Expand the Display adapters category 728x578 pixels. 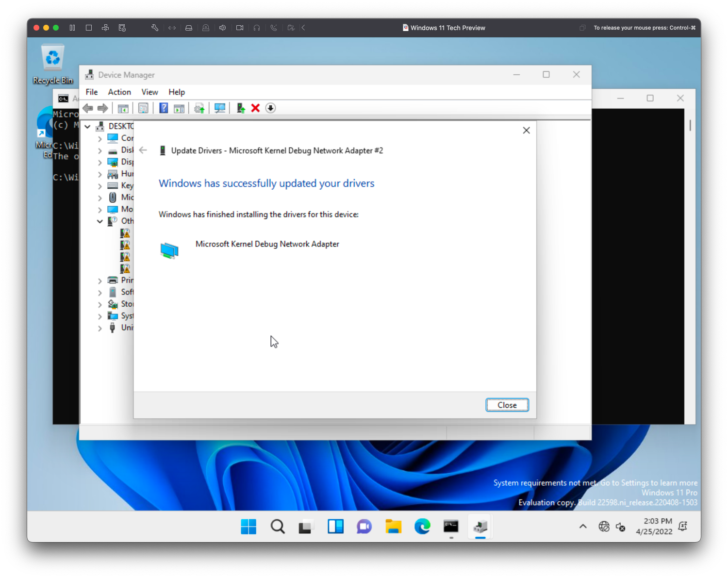[100, 163]
